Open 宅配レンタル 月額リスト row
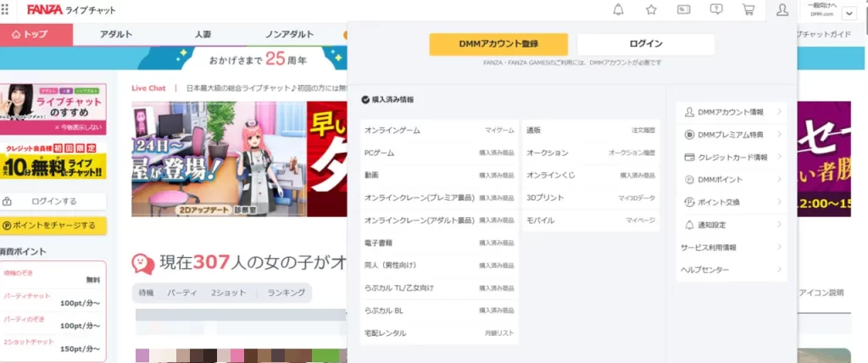 (439, 333)
